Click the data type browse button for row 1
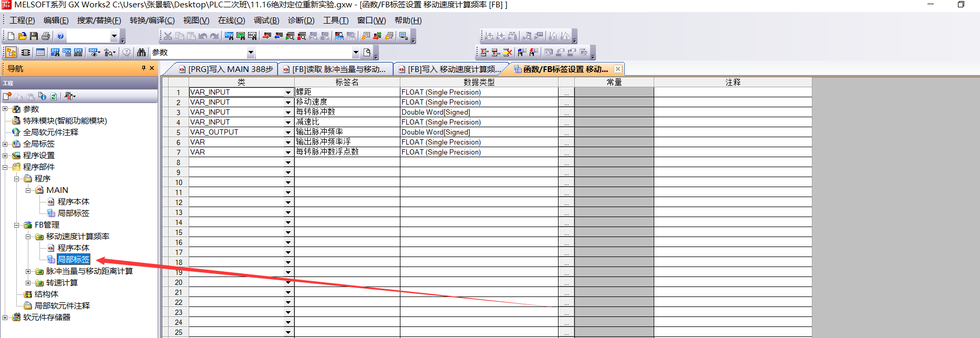The height and width of the screenshot is (338, 980). point(566,93)
